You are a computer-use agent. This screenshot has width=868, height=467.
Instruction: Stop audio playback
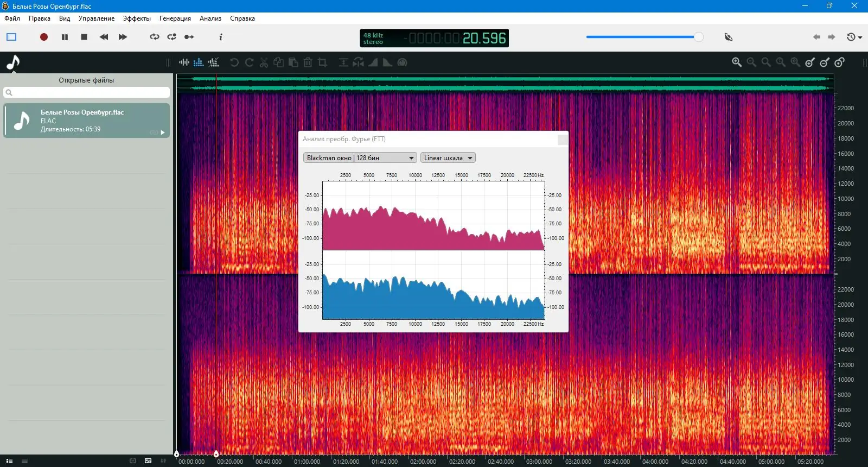pos(84,37)
